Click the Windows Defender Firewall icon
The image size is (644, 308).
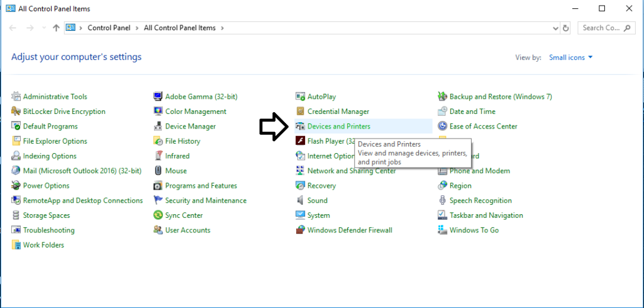click(x=300, y=230)
